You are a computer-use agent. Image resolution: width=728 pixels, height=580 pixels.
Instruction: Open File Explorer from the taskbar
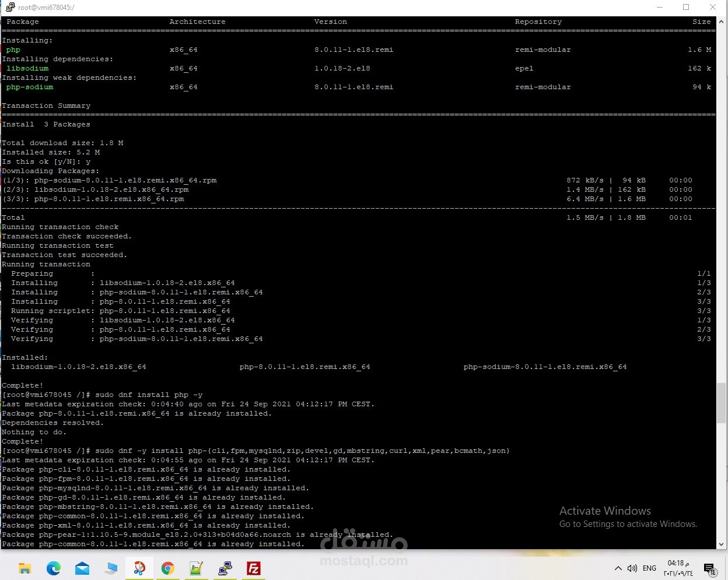(24, 568)
